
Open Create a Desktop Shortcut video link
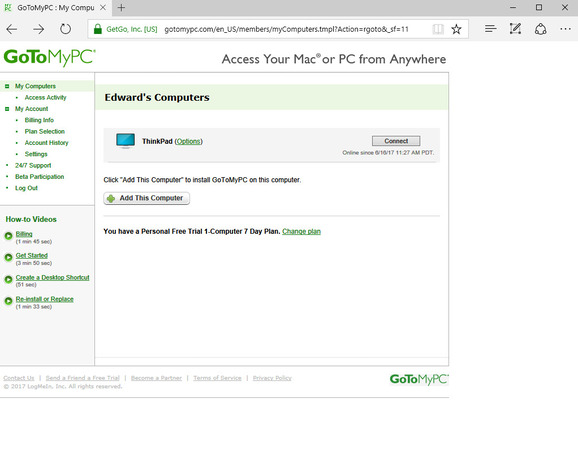(52, 278)
